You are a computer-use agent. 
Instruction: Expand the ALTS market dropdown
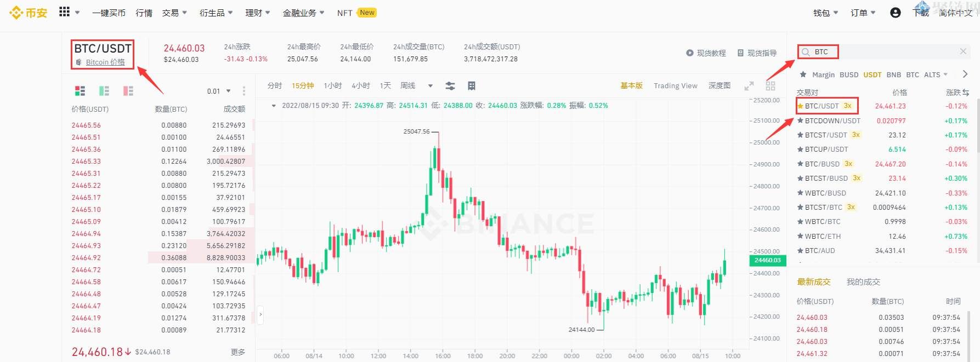[936, 74]
